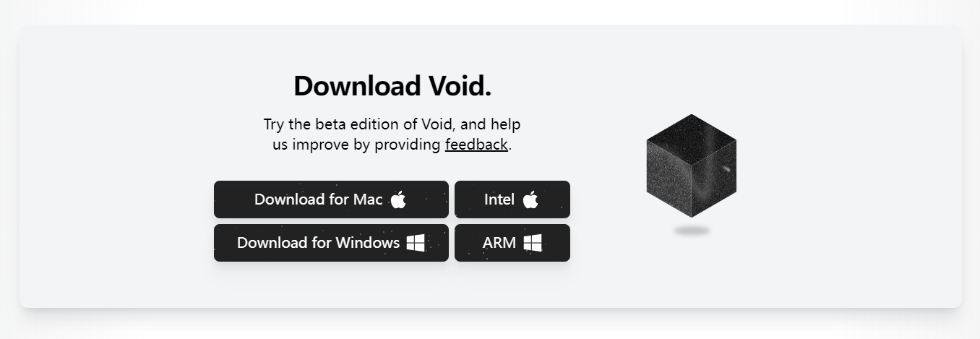Viewport: 980px width, 339px height.
Task: Choose the ARM Windows download
Action: pos(512,243)
